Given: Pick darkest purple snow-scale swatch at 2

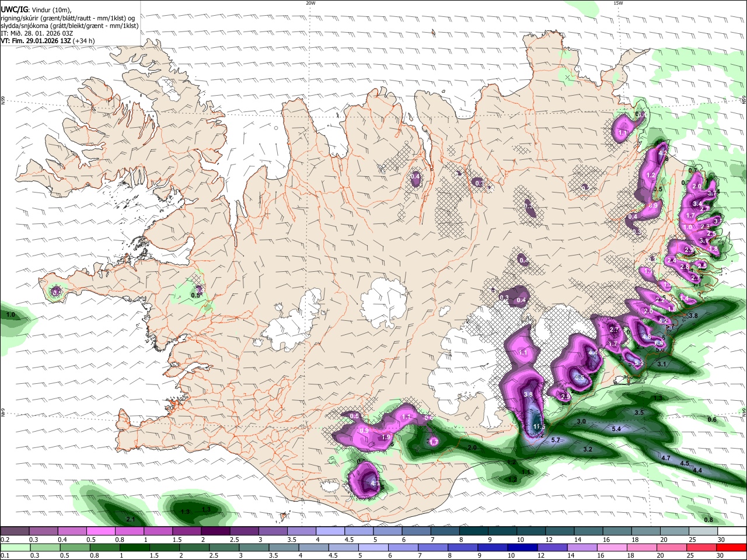Looking at the screenshot, I should [215, 531].
